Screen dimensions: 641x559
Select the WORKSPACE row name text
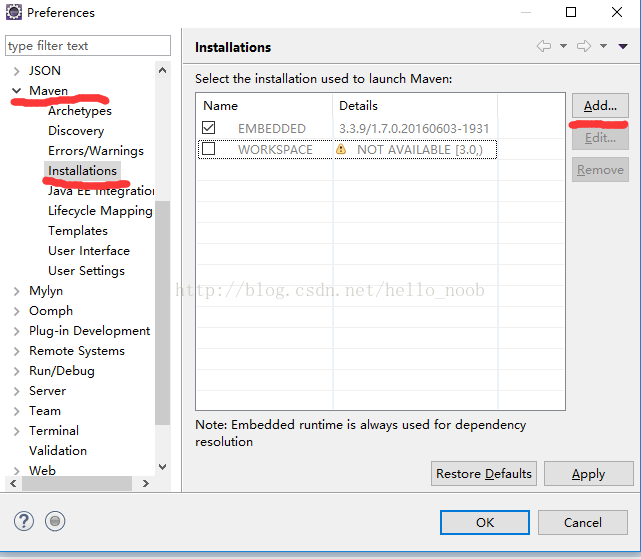click(275, 150)
